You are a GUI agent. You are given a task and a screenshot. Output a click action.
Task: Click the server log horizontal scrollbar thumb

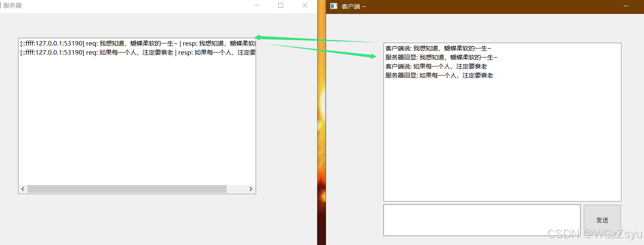click(127, 189)
